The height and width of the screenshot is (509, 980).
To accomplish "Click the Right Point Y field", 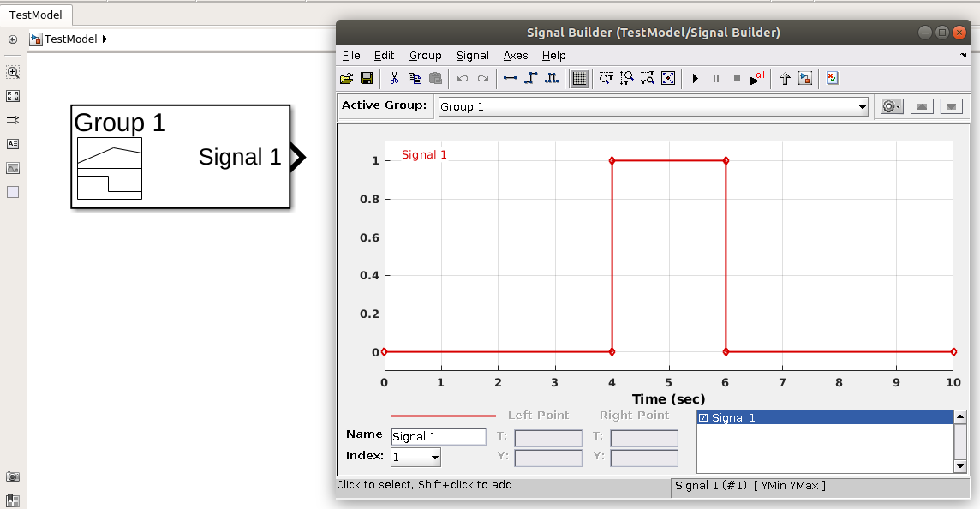I will [x=644, y=458].
